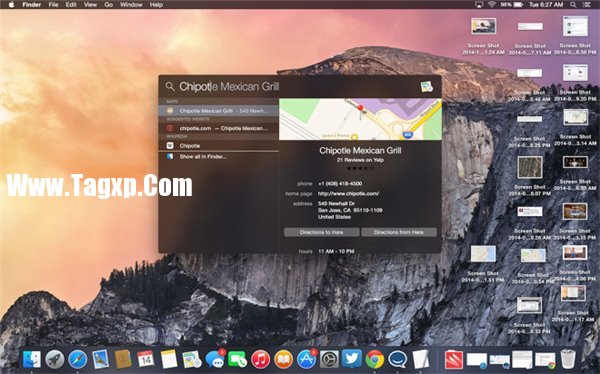The width and height of the screenshot is (600, 374).
Task: Open Notes yellow pad in dock
Action: tap(169, 359)
